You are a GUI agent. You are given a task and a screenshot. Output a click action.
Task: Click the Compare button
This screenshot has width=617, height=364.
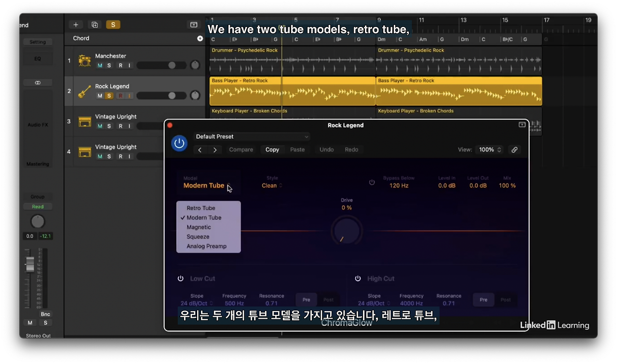coord(241,150)
